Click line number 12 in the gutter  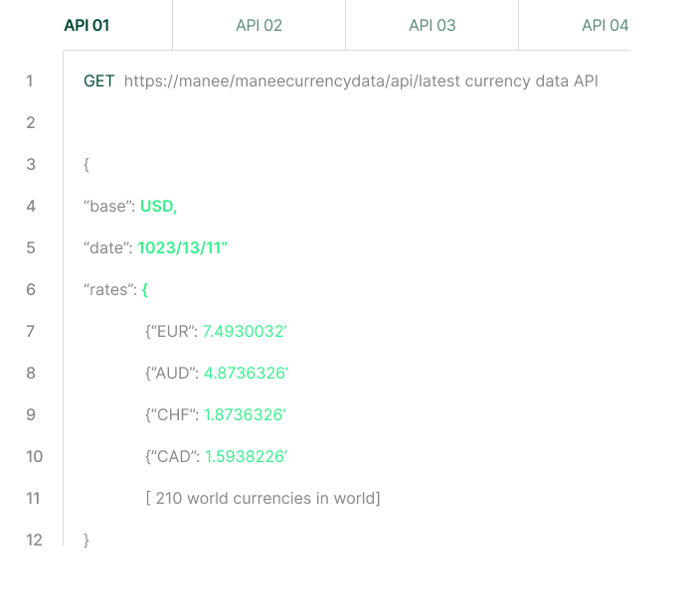[35, 540]
